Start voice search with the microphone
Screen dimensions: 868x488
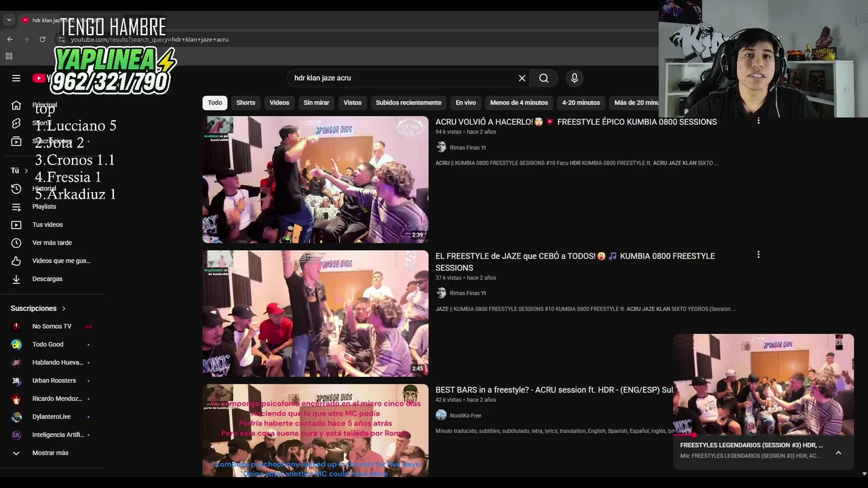(574, 78)
